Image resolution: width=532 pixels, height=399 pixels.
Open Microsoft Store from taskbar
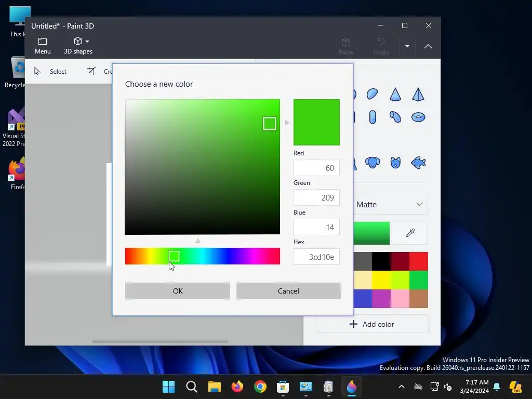pos(283,387)
